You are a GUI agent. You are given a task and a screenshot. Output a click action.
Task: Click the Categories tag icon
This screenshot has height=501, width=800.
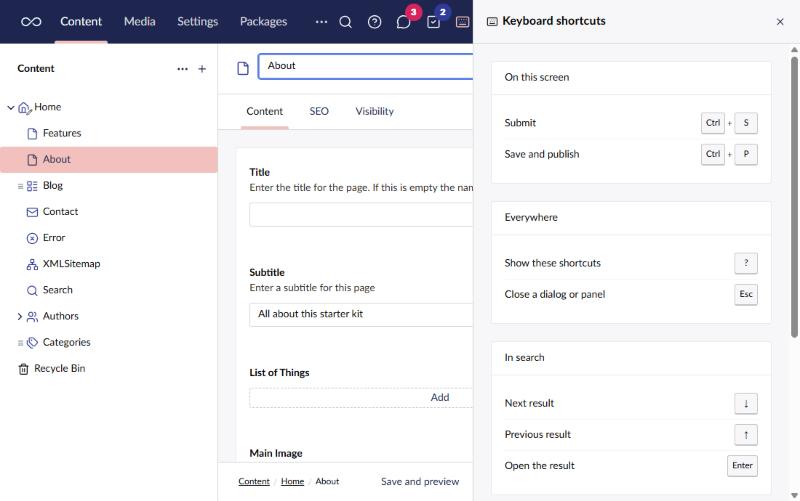point(32,342)
